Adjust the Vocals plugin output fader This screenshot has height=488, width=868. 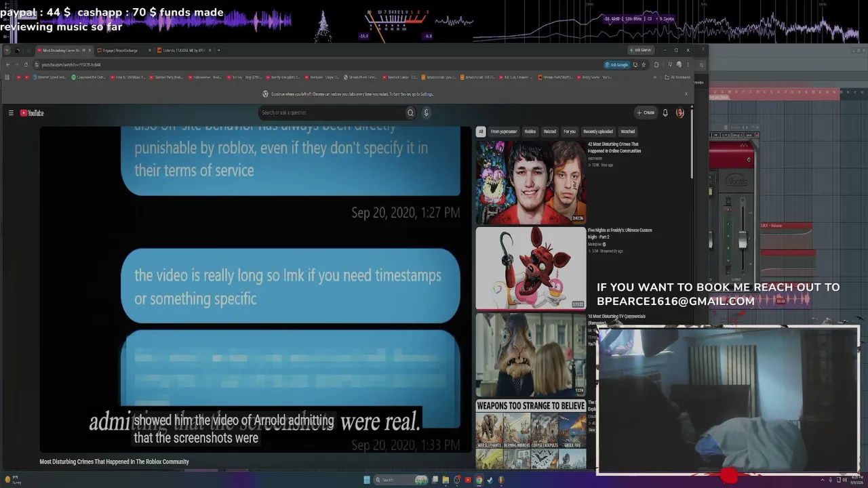tap(743, 239)
